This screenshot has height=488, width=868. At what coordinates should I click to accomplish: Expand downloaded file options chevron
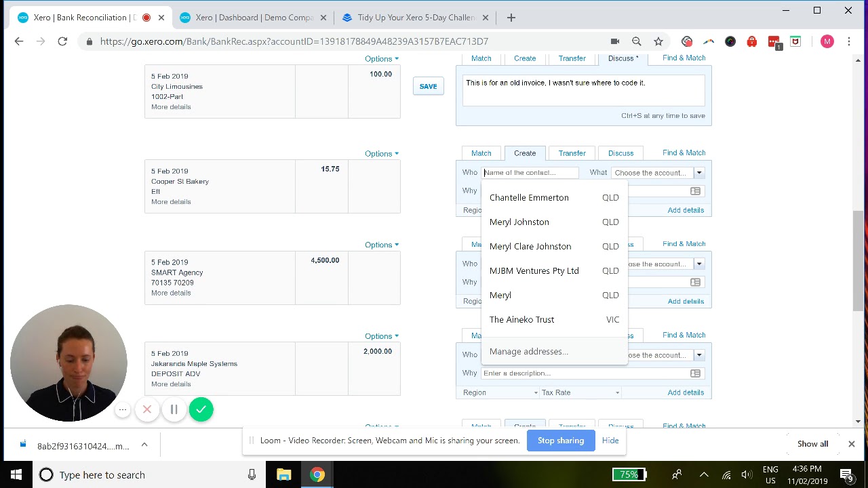(144, 445)
